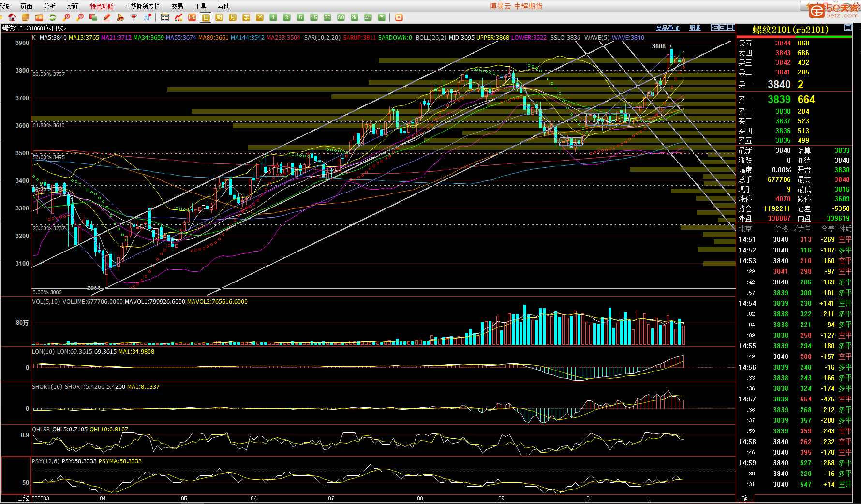The height and width of the screenshot is (504, 861).
Task: Click the orange X custom period button
Action: tap(260, 17)
